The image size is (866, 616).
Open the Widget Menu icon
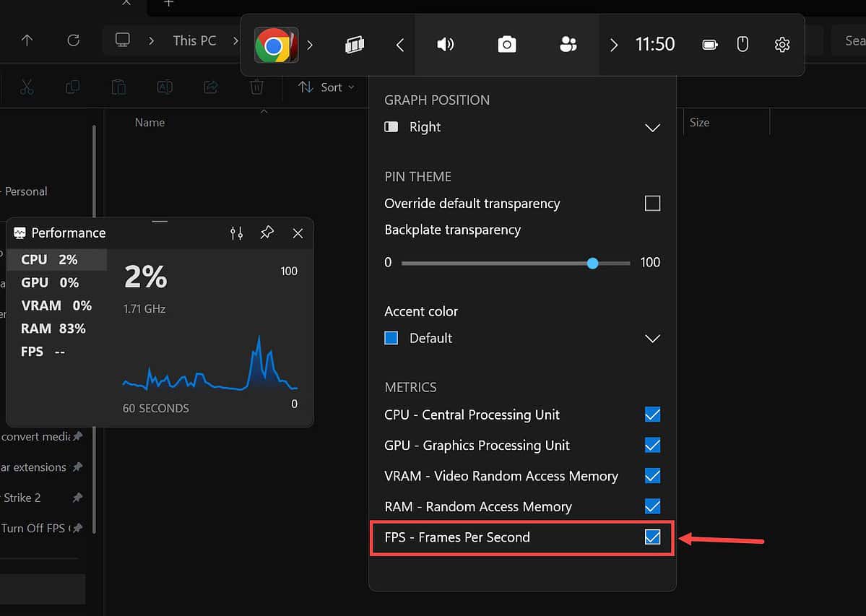pyautogui.click(x=354, y=44)
